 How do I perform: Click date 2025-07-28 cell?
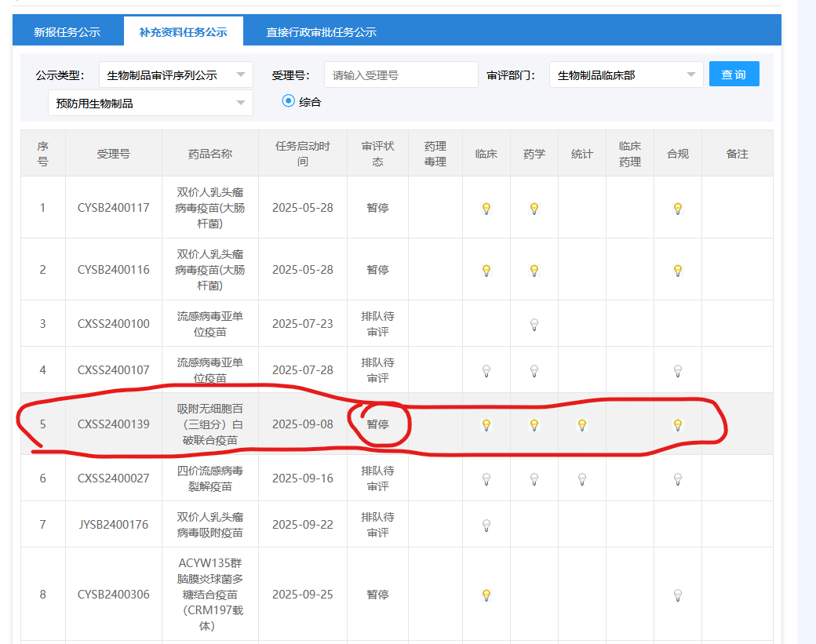click(x=302, y=370)
